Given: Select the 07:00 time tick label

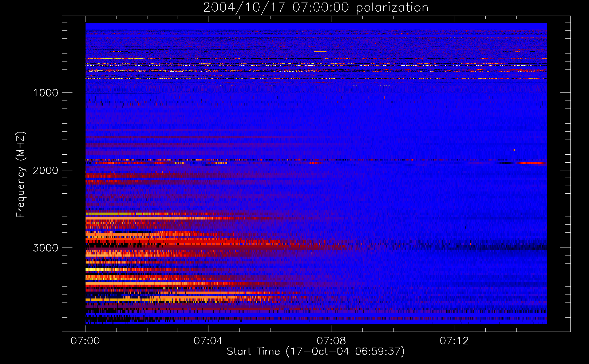Looking at the screenshot, I should tap(85, 341).
